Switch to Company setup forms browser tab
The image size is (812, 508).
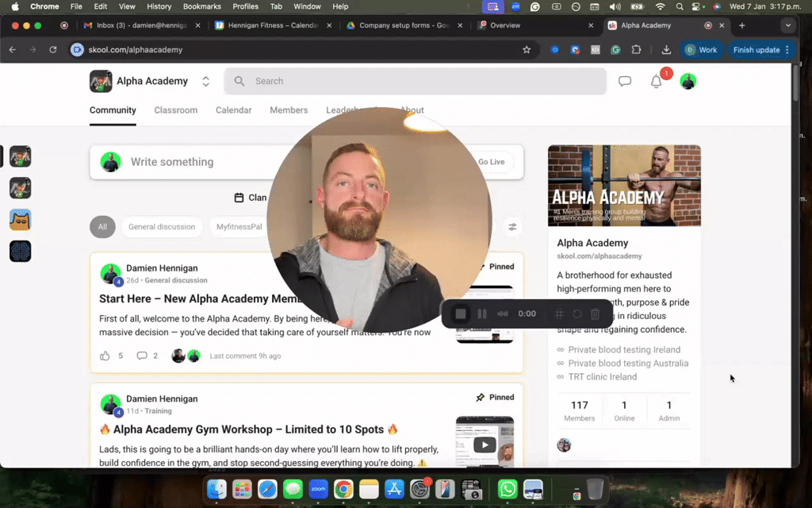[404, 25]
